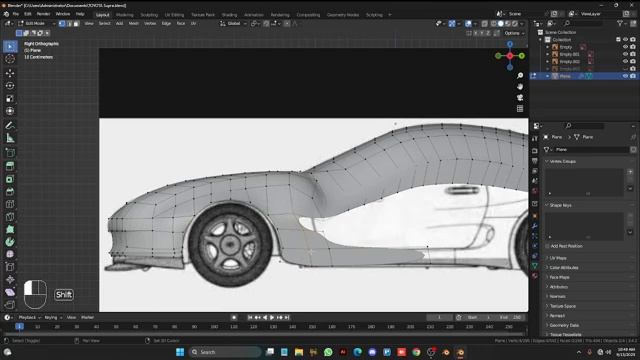Open the Modifiers wrench properties tab

tap(535, 226)
